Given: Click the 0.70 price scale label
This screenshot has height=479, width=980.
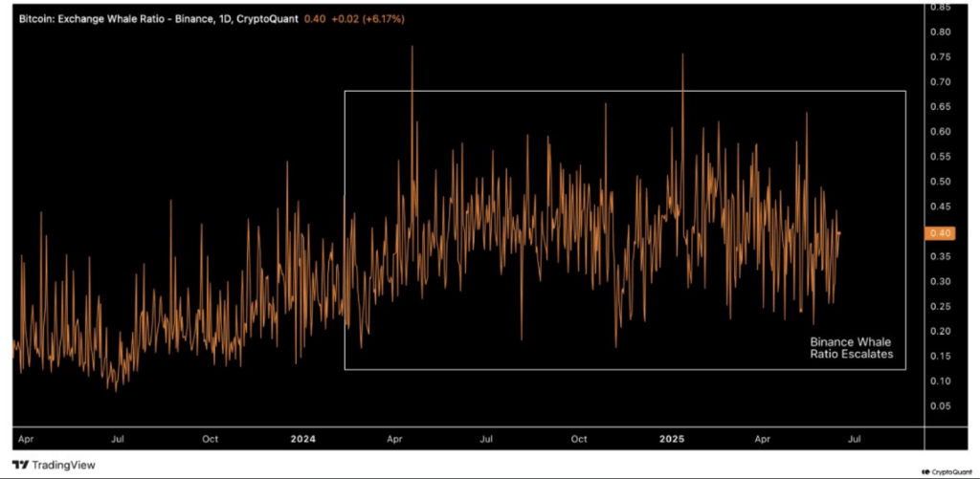Looking at the screenshot, I should click(939, 82).
